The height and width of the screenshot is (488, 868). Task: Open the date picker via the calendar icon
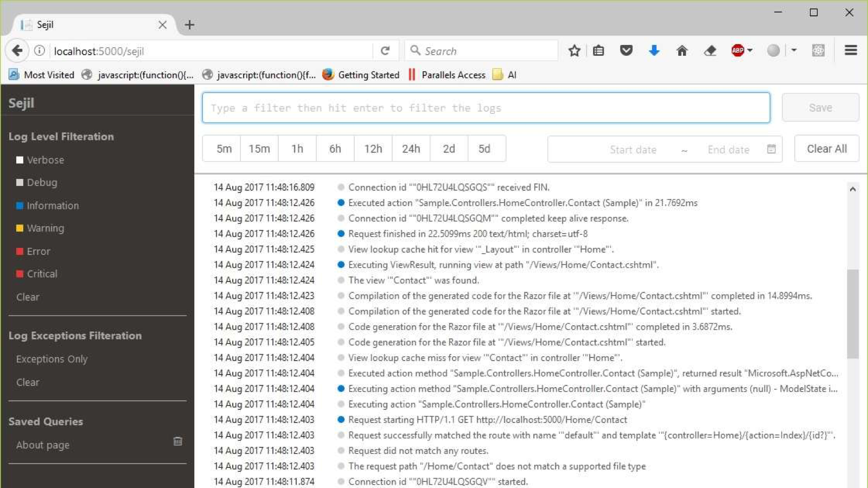click(771, 149)
